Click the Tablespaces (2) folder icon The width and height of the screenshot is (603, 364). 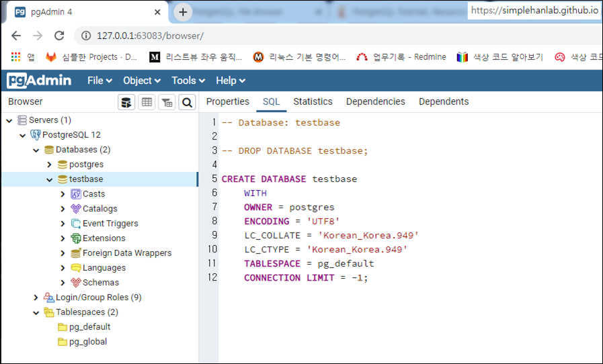coord(49,312)
